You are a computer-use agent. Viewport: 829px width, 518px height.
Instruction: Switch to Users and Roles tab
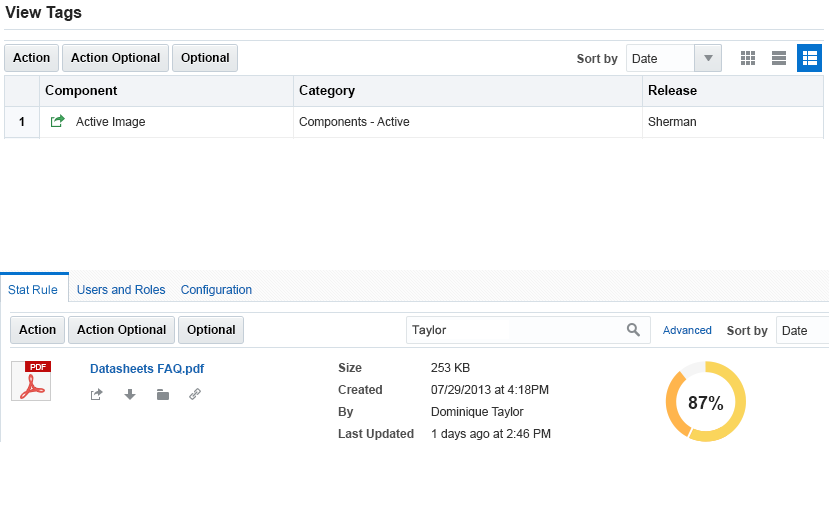121,290
